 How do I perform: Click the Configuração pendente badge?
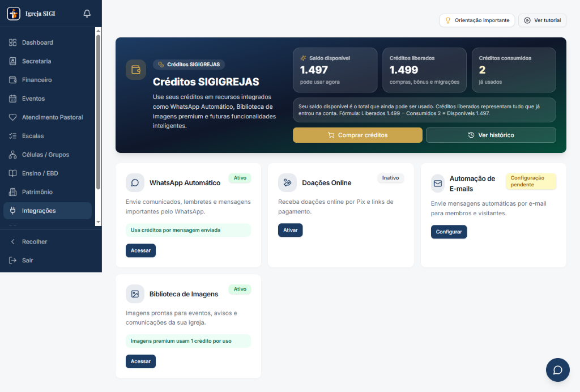[x=531, y=181]
